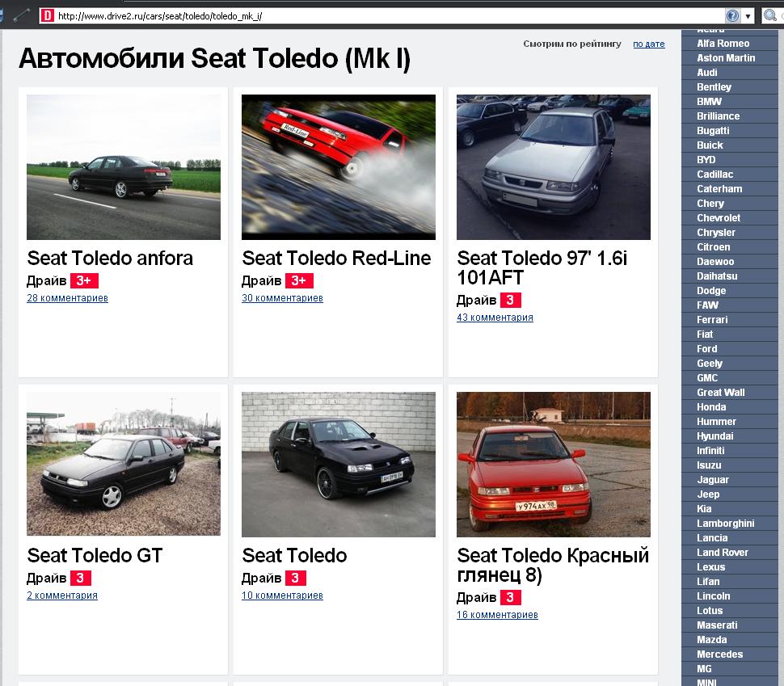Open the '43 комментария' comments link

[495, 318]
